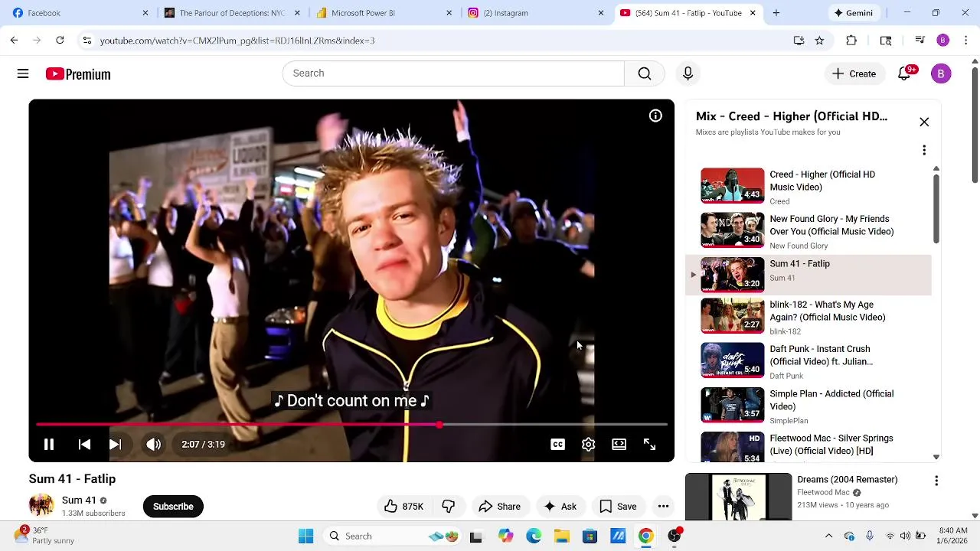This screenshot has height=551, width=980.
Task: Open Sum 41 channel avatar
Action: [41, 506]
